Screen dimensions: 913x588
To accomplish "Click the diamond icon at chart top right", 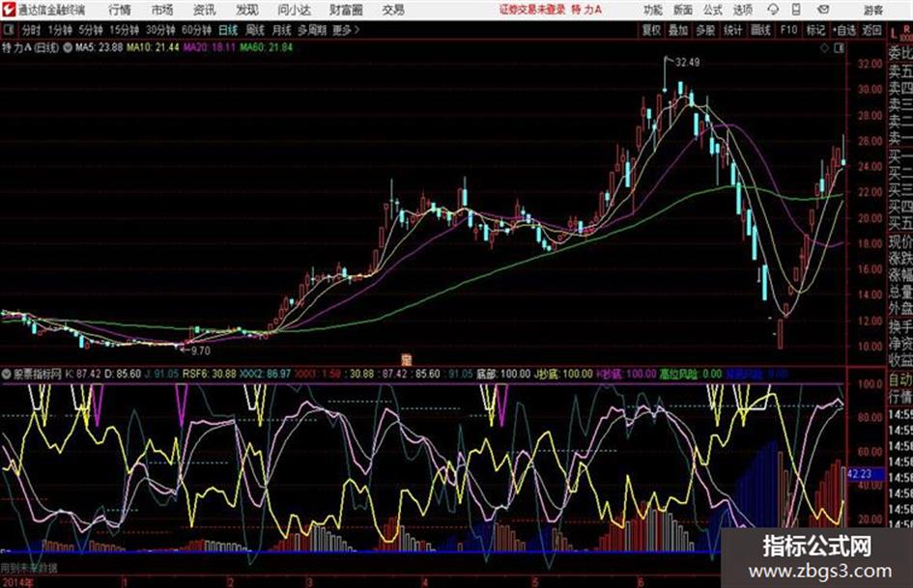I will coord(824,48).
